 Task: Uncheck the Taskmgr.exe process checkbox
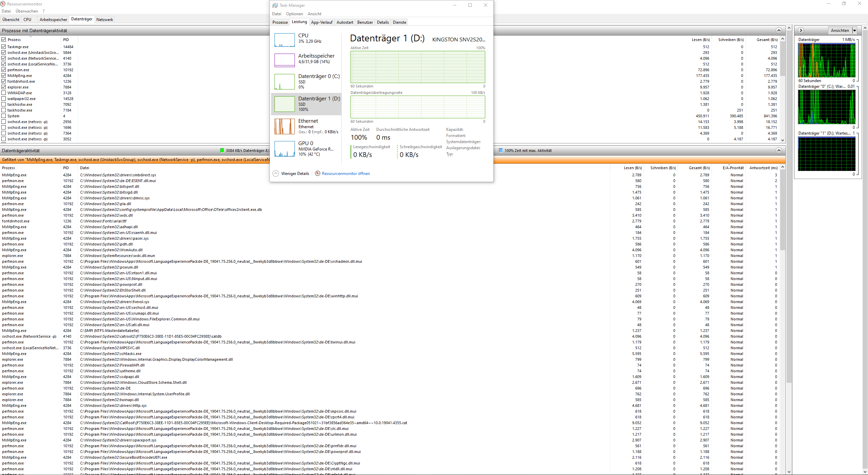(4, 47)
